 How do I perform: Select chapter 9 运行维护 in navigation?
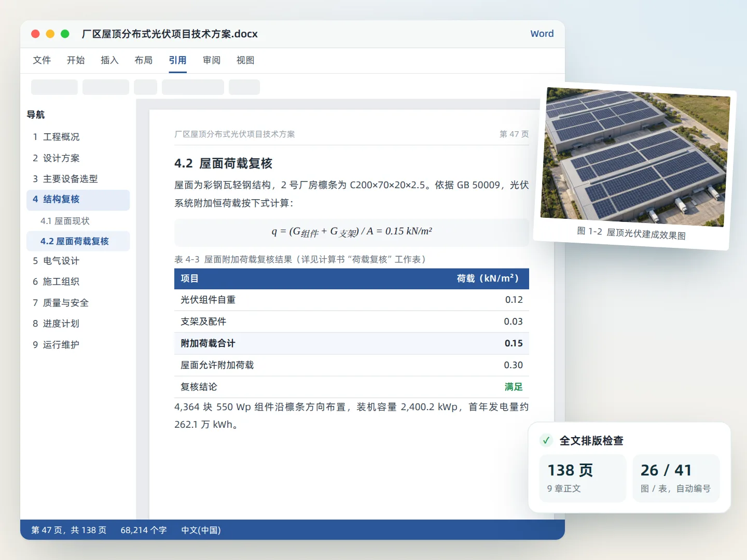click(78, 345)
